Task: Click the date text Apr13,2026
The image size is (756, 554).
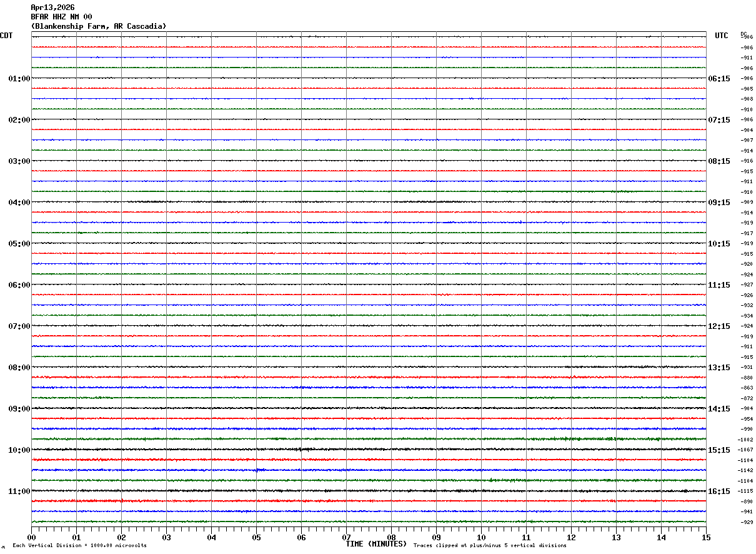Action: pyautogui.click(x=52, y=8)
